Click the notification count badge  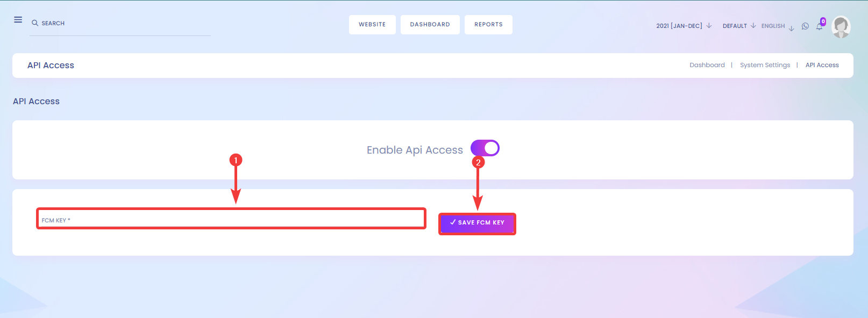click(823, 21)
